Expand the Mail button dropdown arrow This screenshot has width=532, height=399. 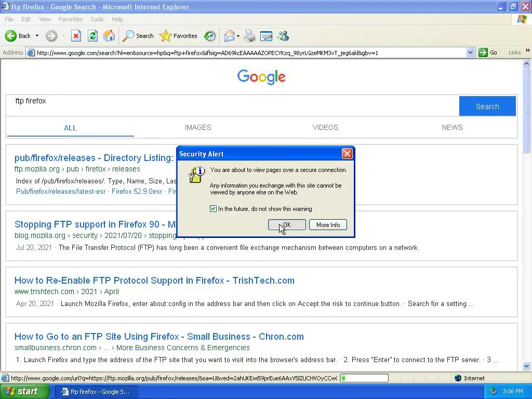point(238,36)
